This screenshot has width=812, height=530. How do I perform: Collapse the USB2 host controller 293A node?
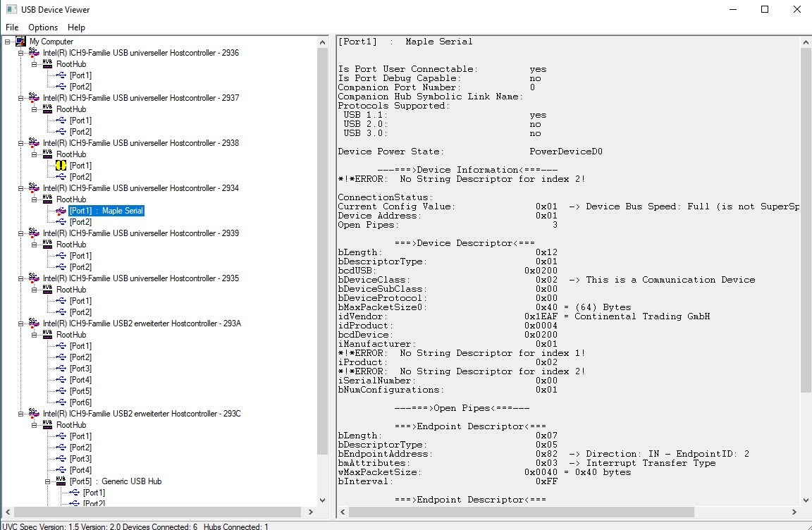pyautogui.click(x=20, y=323)
